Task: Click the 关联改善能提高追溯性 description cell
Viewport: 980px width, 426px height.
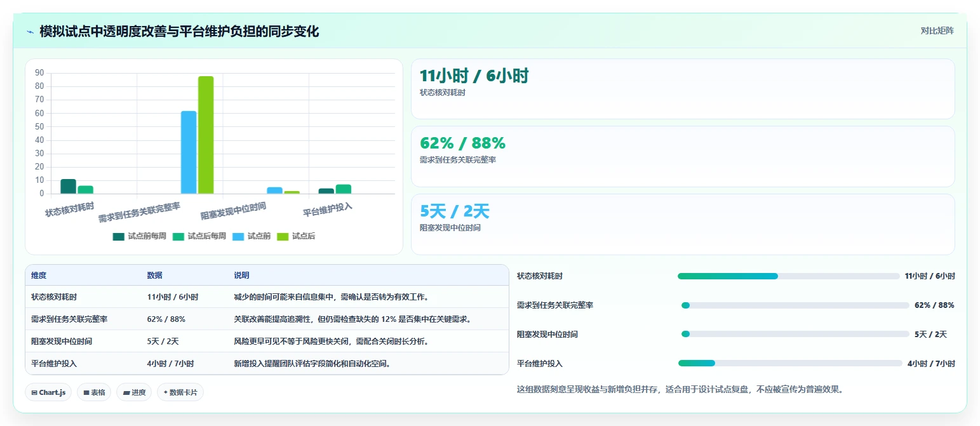Action: point(352,319)
